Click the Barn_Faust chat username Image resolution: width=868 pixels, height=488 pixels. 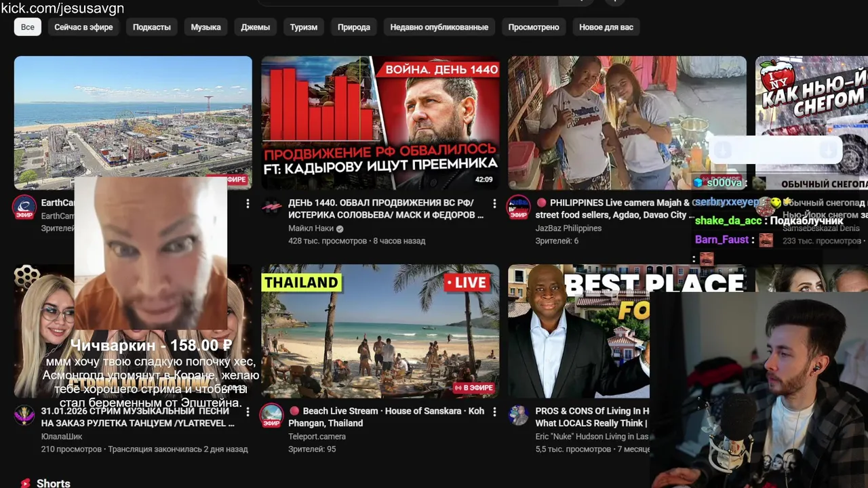722,239
